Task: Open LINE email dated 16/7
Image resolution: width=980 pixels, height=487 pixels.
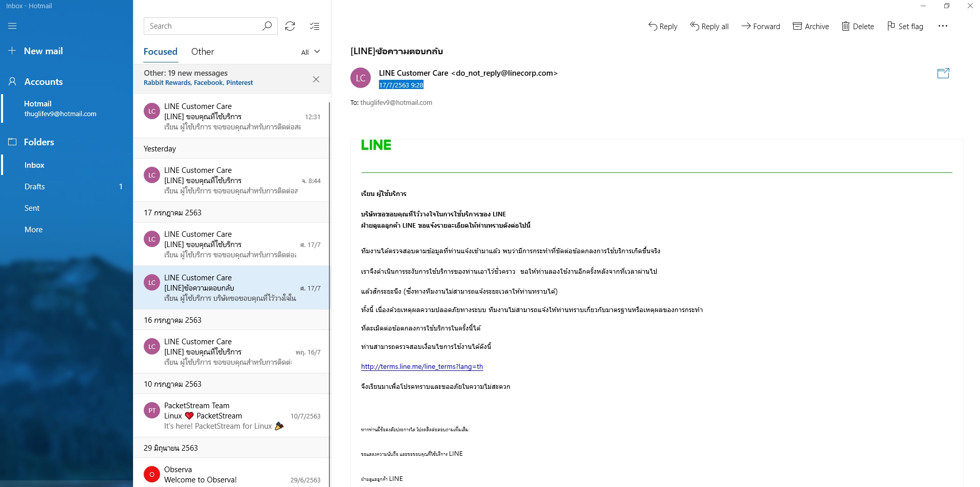Action: coord(232,351)
